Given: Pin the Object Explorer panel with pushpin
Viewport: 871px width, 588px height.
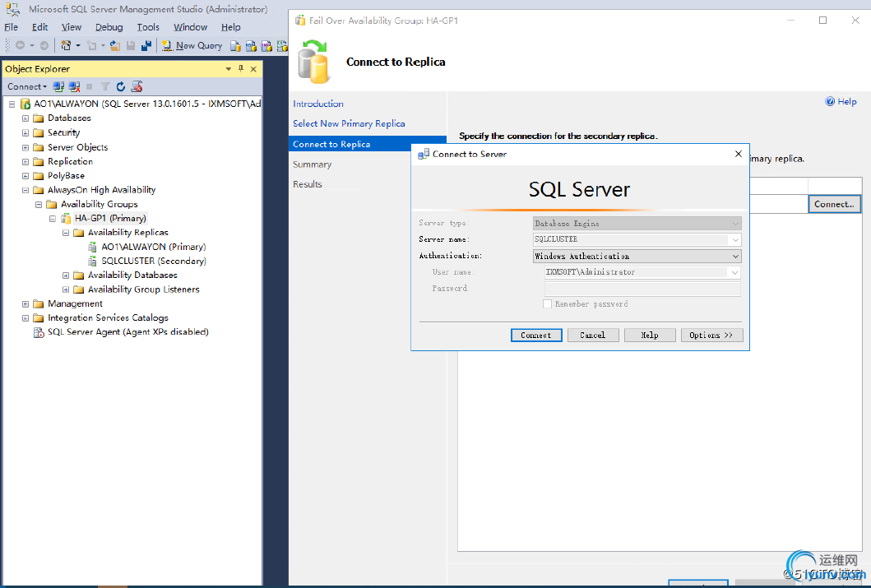Looking at the screenshot, I should coord(241,69).
